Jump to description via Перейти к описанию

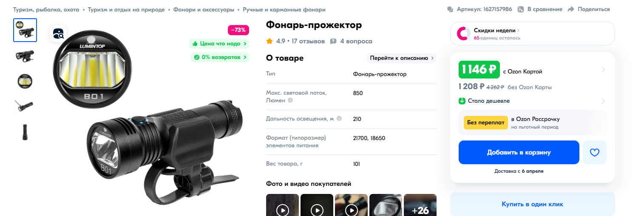click(402, 58)
